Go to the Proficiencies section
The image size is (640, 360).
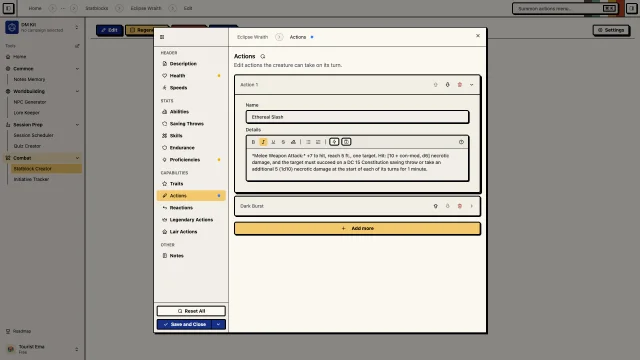191,160
